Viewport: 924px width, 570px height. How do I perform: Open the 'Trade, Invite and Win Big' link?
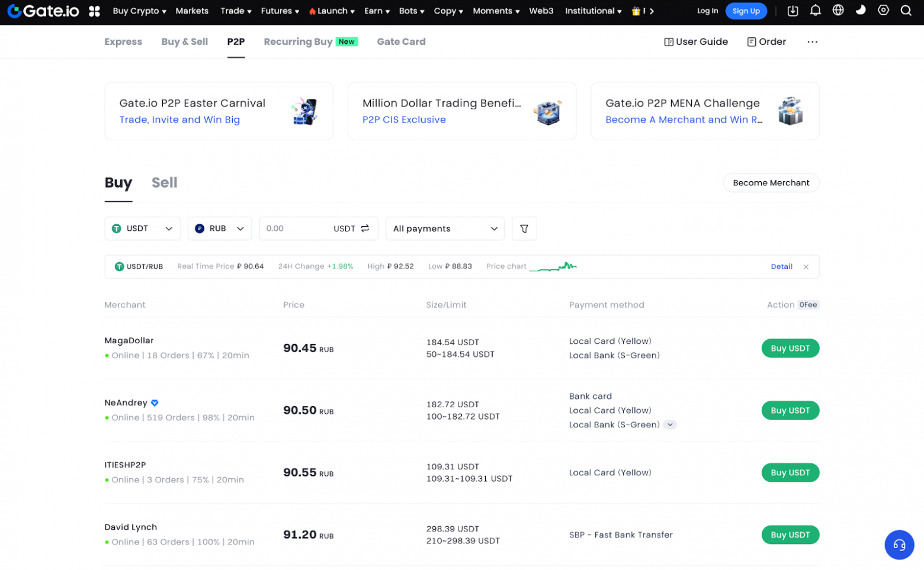tap(179, 120)
